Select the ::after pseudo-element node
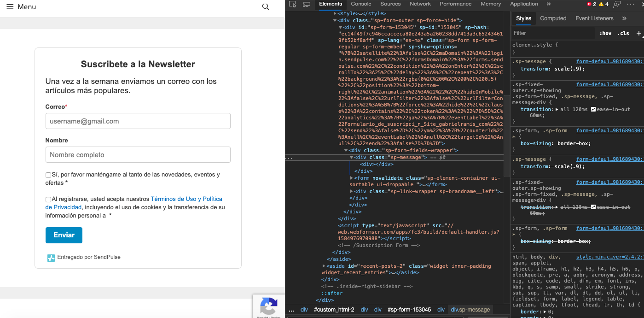Image resolution: width=644 pixels, height=318 pixels. coord(331,293)
